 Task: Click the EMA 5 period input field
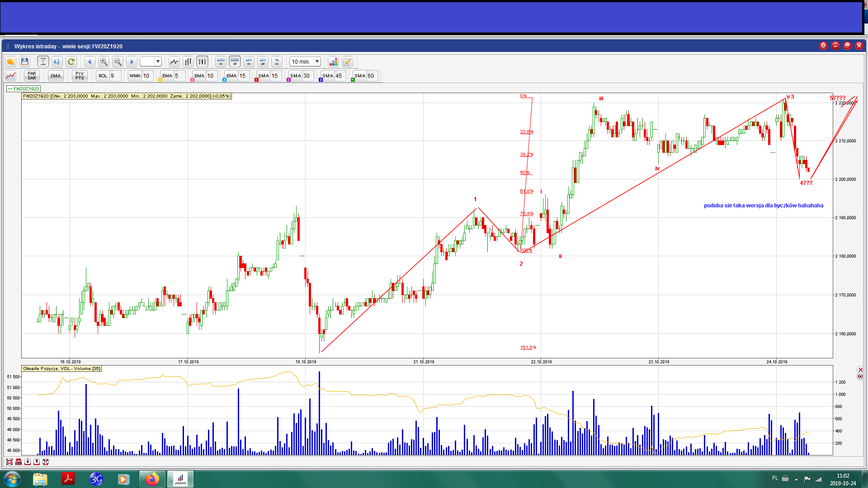tap(179, 75)
